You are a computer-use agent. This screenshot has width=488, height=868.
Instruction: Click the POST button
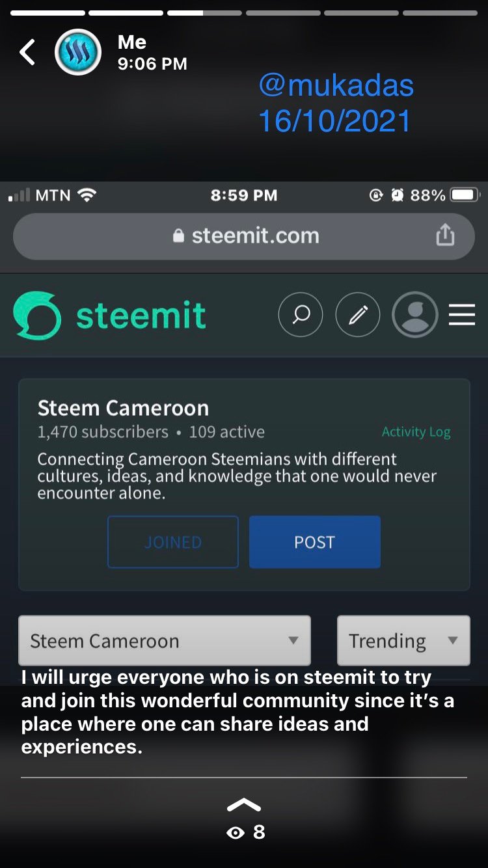click(x=315, y=542)
